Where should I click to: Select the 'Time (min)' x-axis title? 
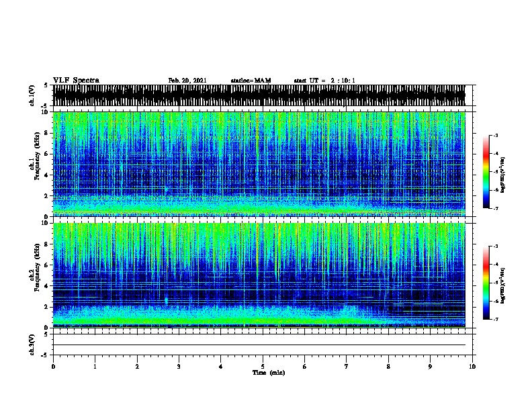coord(269,373)
